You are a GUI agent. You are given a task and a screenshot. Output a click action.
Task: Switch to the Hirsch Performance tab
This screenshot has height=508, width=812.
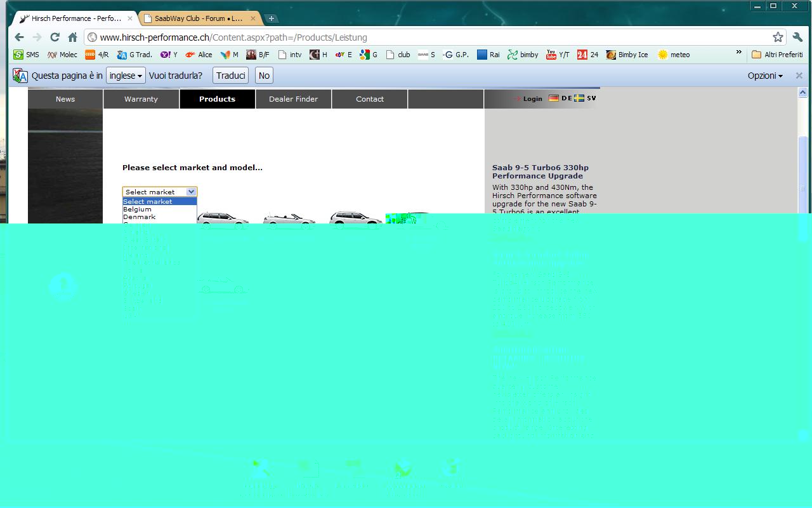[x=75, y=18]
